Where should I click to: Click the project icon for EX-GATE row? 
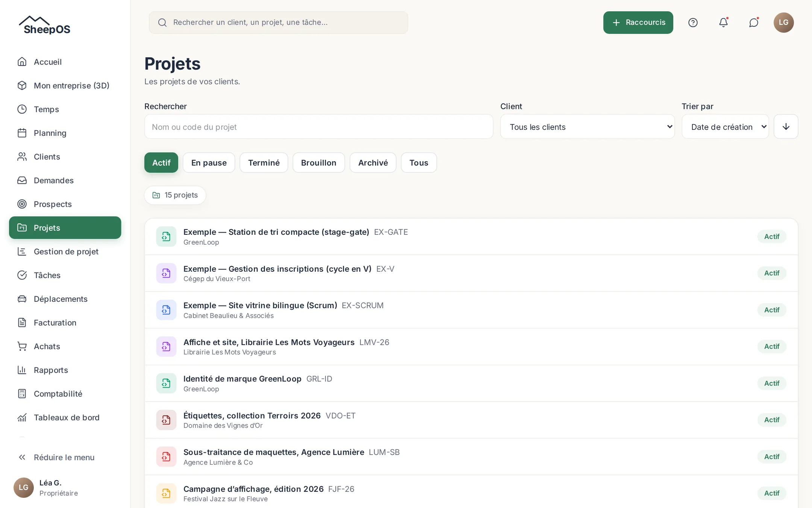pos(166,236)
